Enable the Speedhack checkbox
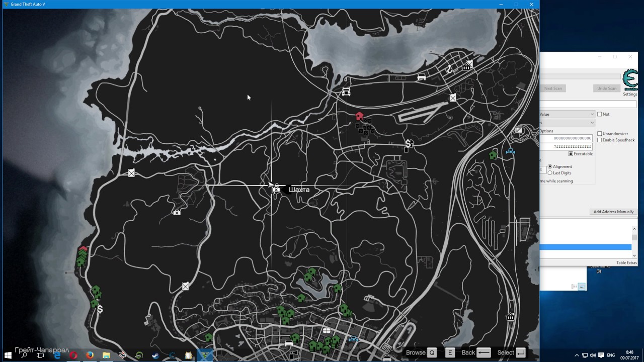Image resolution: width=644 pixels, height=362 pixels. 600,140
